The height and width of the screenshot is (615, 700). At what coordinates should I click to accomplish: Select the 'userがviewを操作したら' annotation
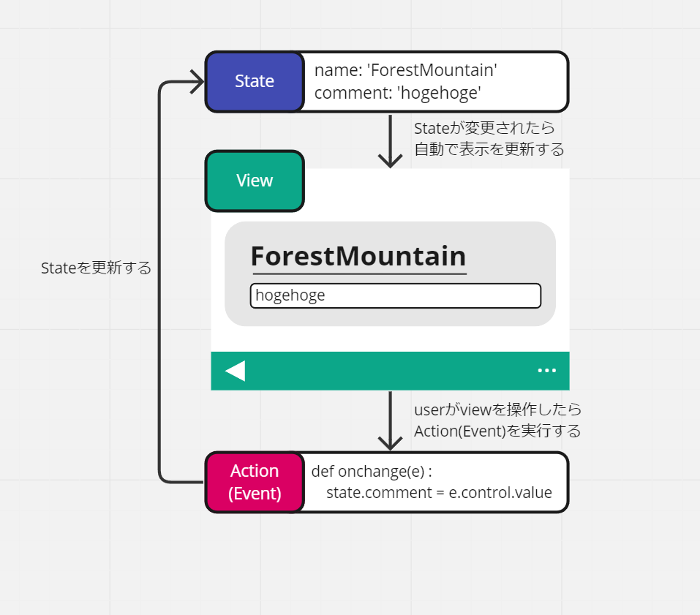[497, 410]
